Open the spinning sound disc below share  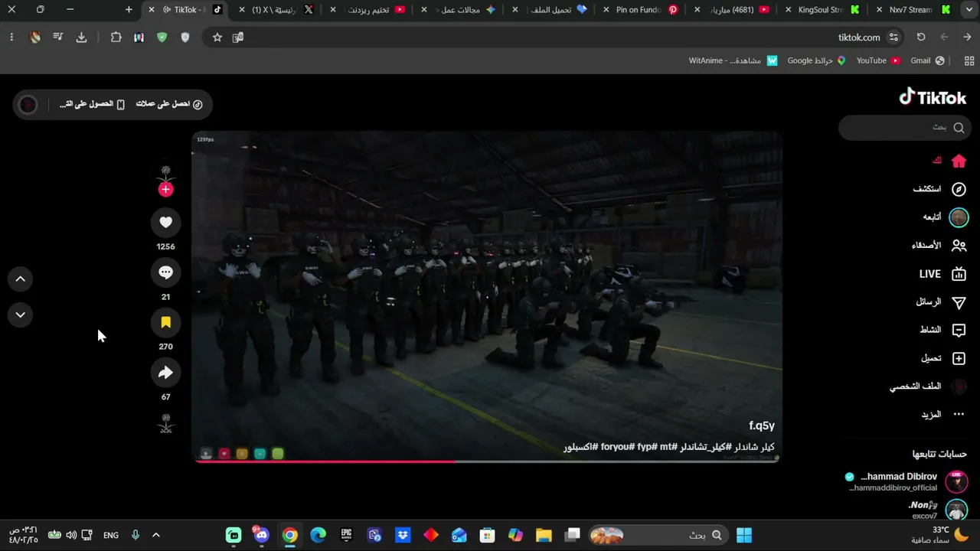point(165,423)
